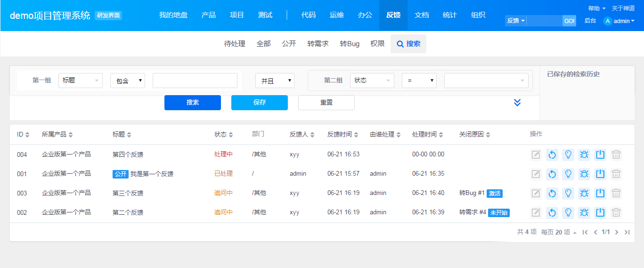Click box-with-arrow icon for 我是第一个反馈 row
Image resolution: width=644 pixels, height=268 pixels.
pos(600,174)
